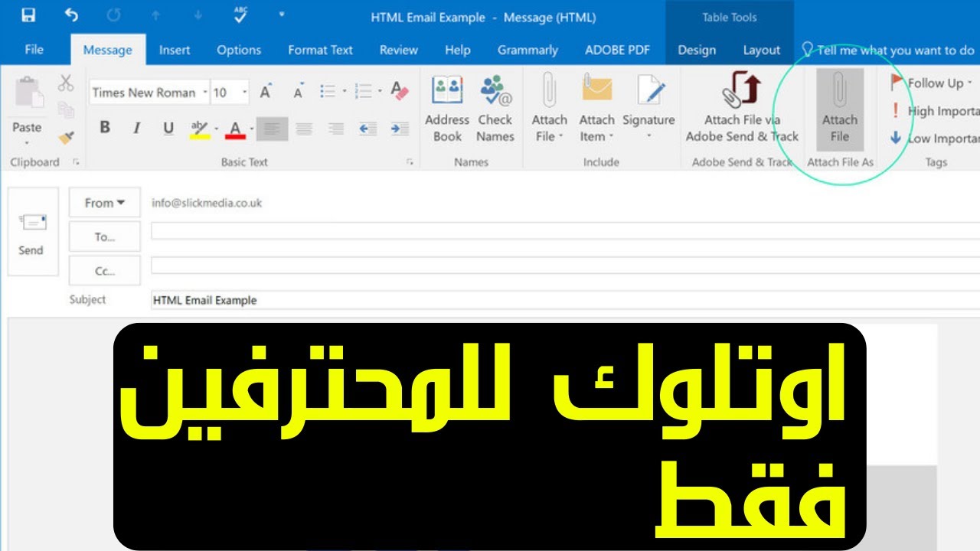Viewport: 980px width, 551px height.
Task: Click the To... button
Action: [x=105, y=236]
